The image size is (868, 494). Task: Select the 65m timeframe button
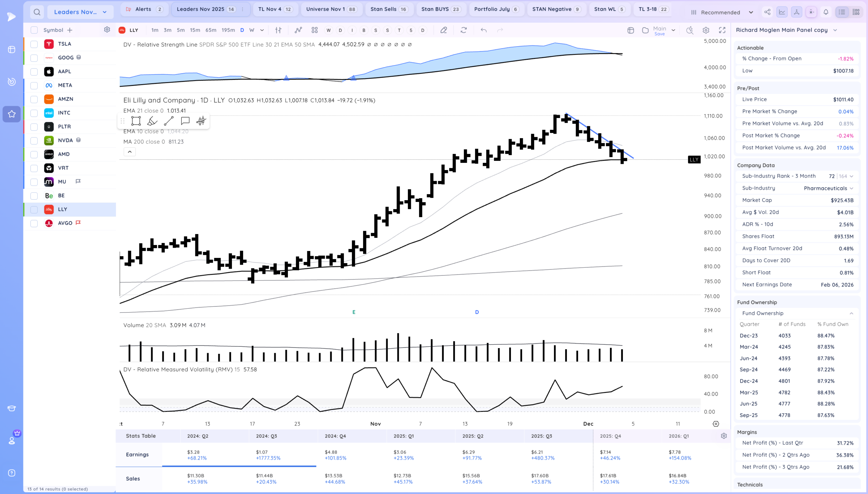tap(211, 30)
